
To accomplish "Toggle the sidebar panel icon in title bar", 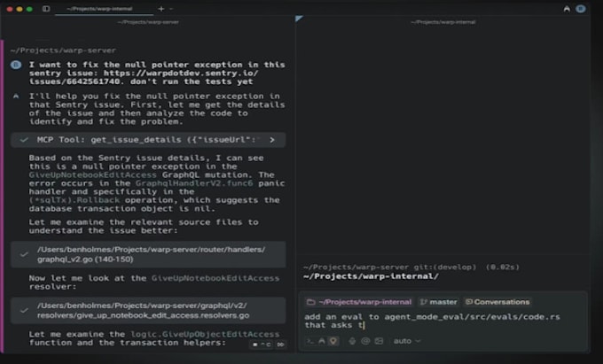I will [46, 9].
